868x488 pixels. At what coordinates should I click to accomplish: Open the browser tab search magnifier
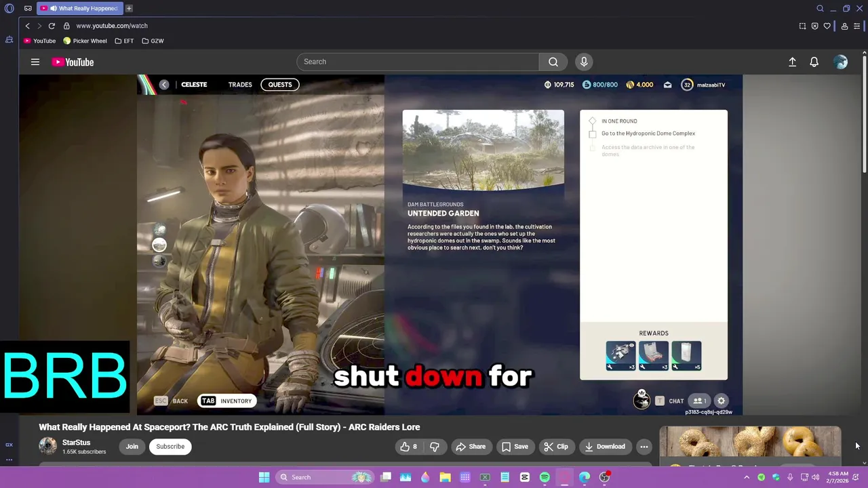tap(820, 8)
